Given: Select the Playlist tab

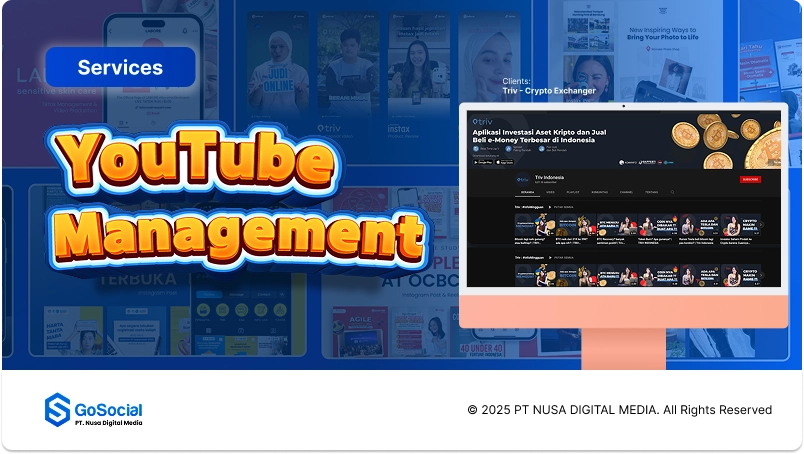Looking at the screenshot, I should [x=573, y=191].
